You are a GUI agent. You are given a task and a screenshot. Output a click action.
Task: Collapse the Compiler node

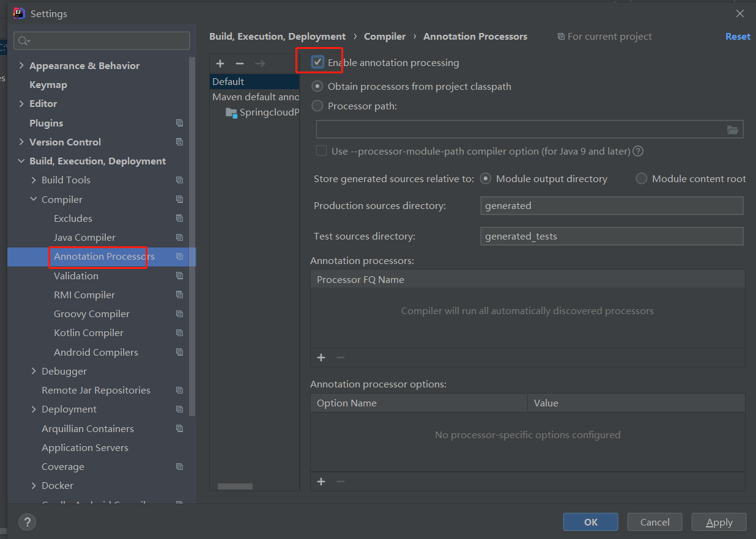pyautogui.click(x=34, y=199)
